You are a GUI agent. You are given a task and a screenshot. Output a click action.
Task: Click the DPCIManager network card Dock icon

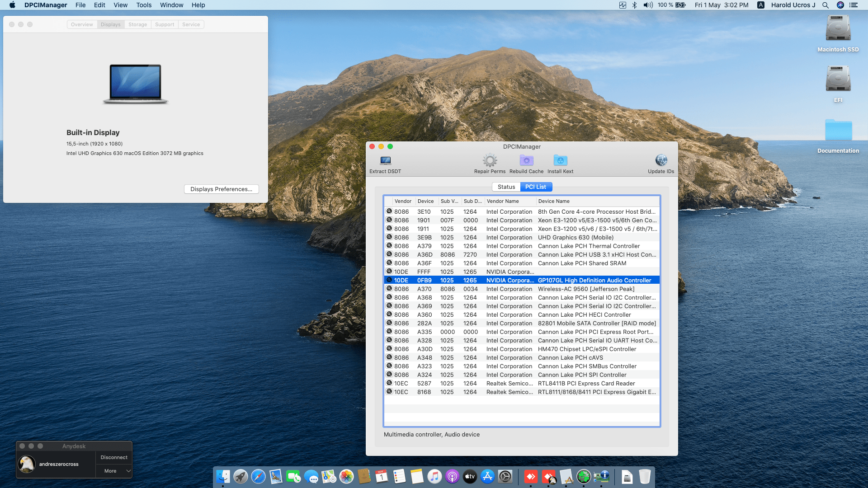(x=601, y=476)
